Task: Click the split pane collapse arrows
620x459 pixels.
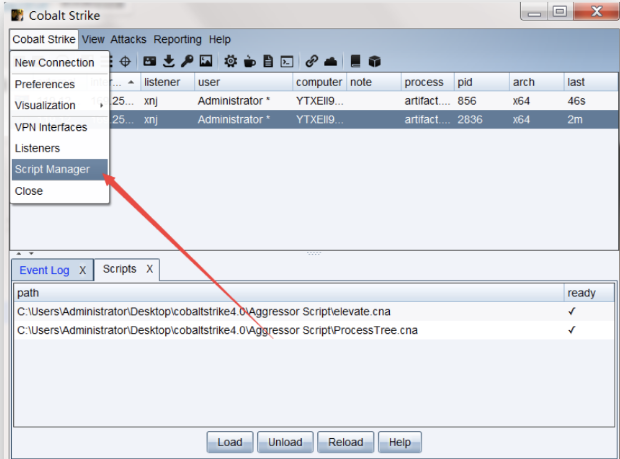Action: (25, 253)
